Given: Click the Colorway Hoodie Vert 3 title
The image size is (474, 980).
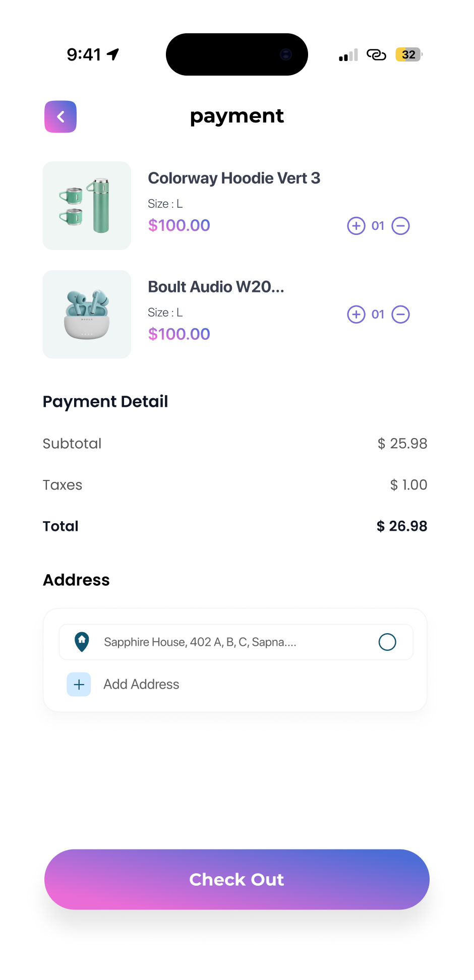Looking at the screenshot, I should coord(234,178).
